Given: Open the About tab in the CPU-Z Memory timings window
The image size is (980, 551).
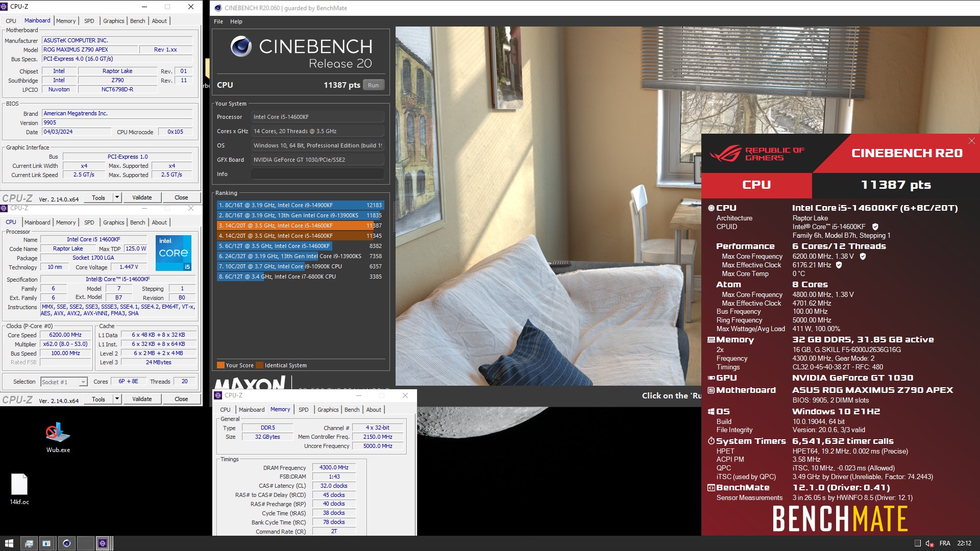Looking at the screenshot, I should pos(374,410).
